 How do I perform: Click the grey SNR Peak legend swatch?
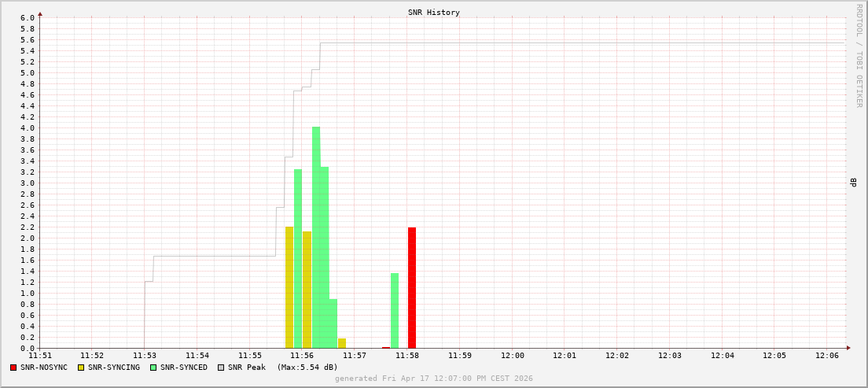[x=221, y=368]
